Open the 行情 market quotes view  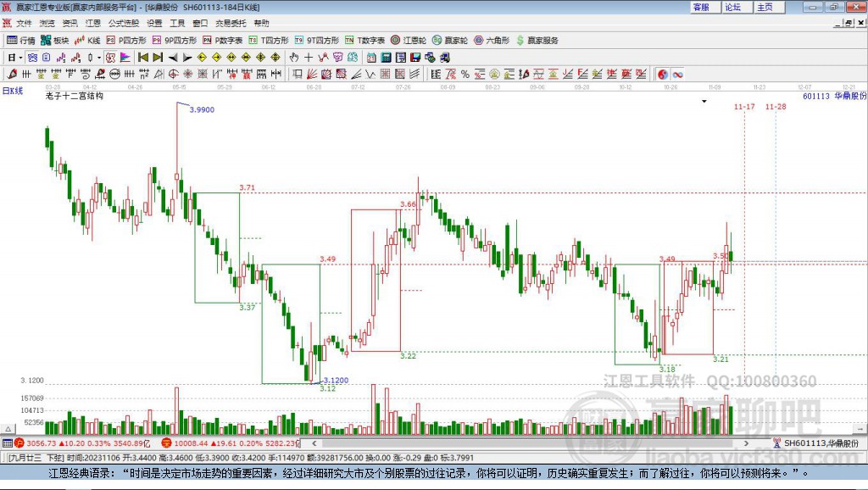click(x=20, y=41)
